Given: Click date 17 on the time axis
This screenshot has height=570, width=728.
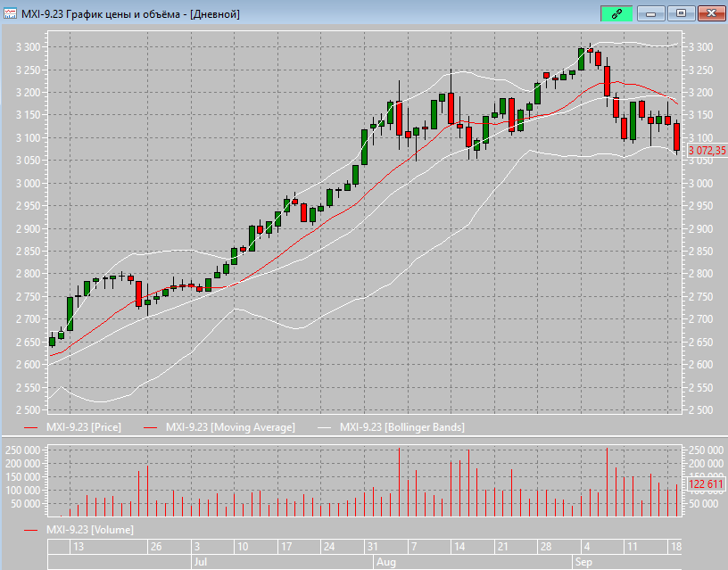Looking at the screenshot, I should tap(286, 546).
